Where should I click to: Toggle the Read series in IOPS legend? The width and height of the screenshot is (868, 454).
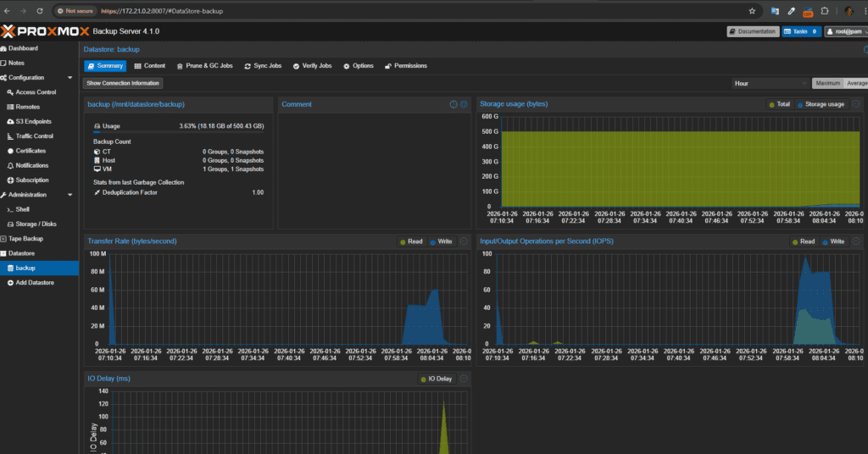coord(804,241)
